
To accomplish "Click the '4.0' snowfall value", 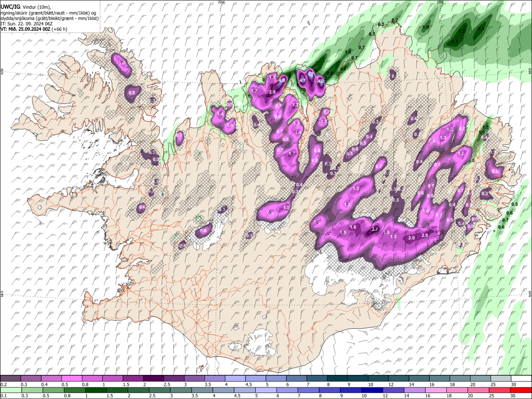I will (282, 80).
